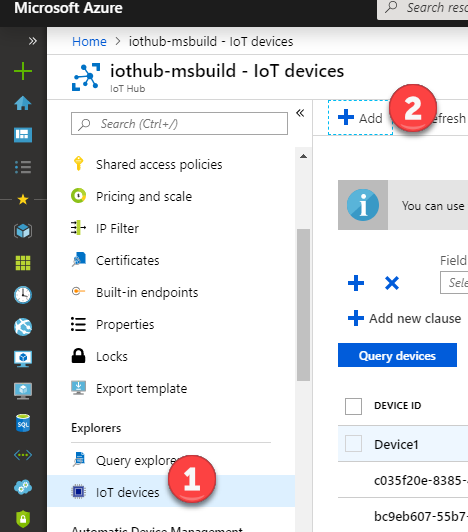Click the resource menu Search (Ctrl+/) box

(x=179, y=124)
